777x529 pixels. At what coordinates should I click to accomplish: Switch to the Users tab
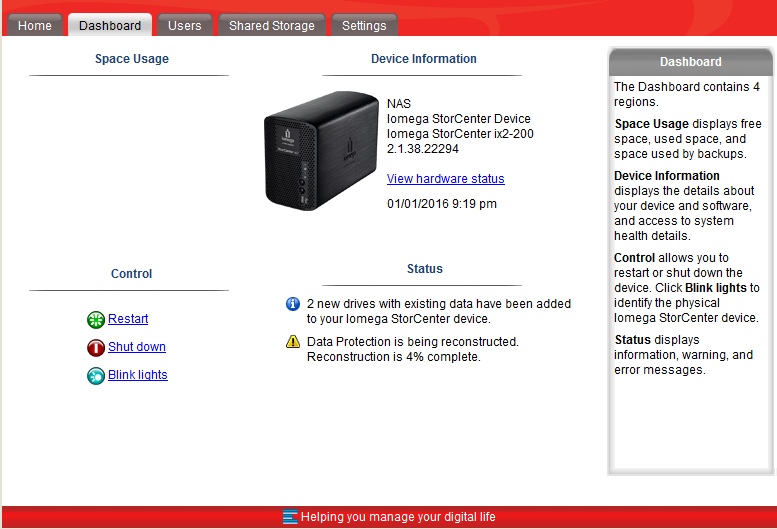(185, 25)
